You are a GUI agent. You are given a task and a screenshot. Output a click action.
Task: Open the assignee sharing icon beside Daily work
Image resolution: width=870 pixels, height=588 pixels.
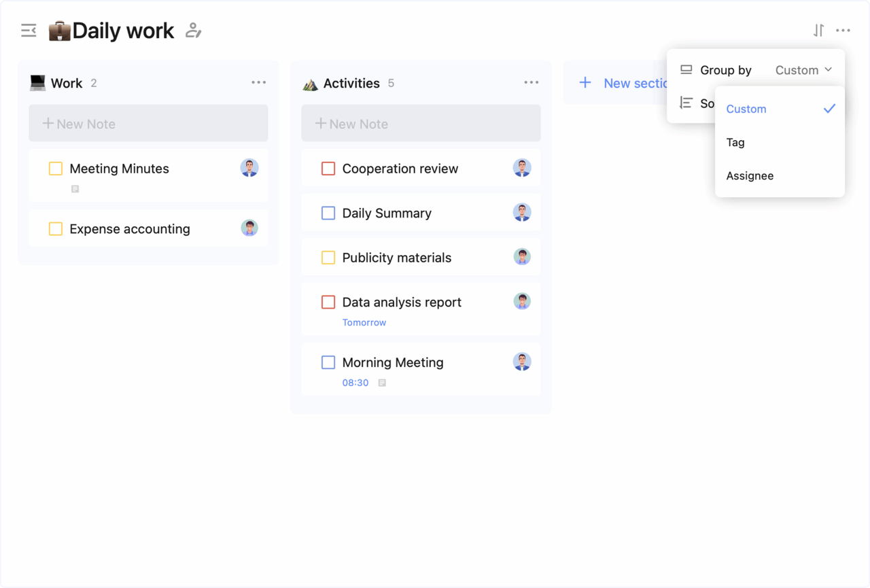pyautogui.click(x=193, y=31)
